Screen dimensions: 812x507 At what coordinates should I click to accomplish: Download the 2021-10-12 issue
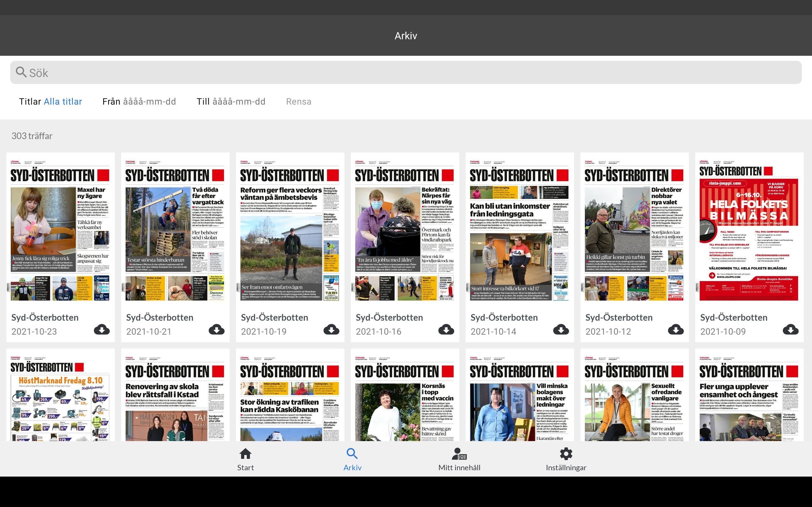pyautogui.click(x=675, y=330)
